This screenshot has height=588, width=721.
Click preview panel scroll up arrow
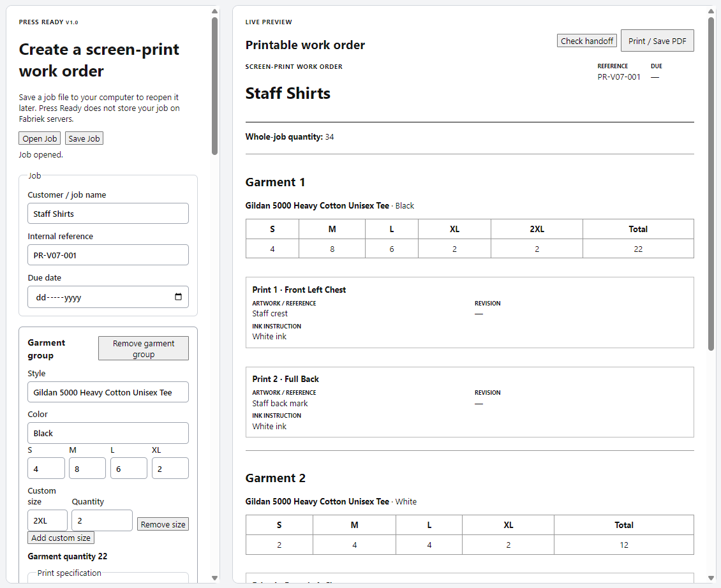[x=711, y=11]
